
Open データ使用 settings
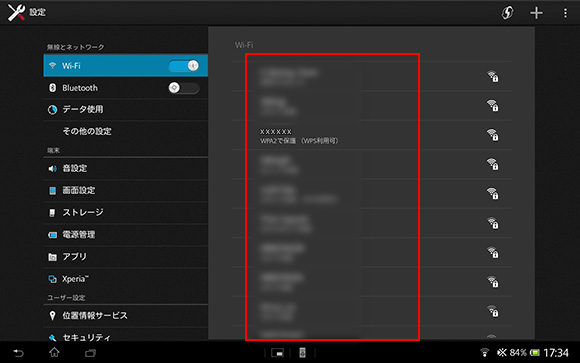pos(125,110)
